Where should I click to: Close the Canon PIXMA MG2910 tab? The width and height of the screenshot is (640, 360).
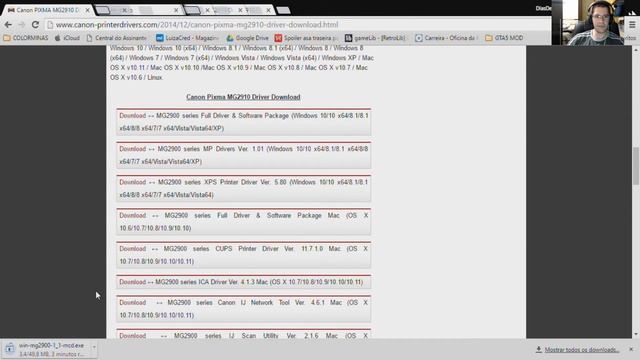tap(87, 10)
